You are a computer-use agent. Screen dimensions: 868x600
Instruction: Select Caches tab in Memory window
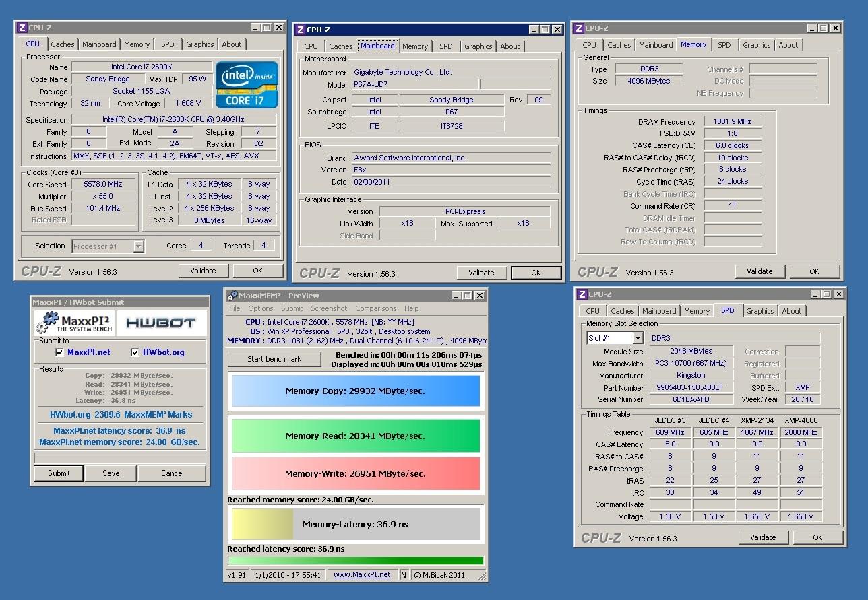619,45
